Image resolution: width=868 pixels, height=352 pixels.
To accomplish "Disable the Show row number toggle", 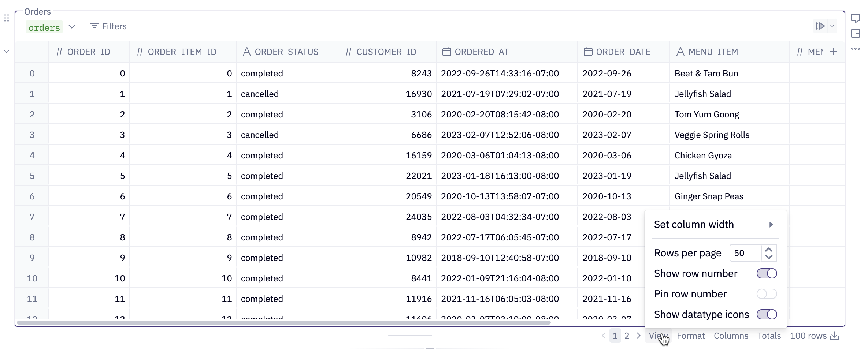I will coord(767,273).
